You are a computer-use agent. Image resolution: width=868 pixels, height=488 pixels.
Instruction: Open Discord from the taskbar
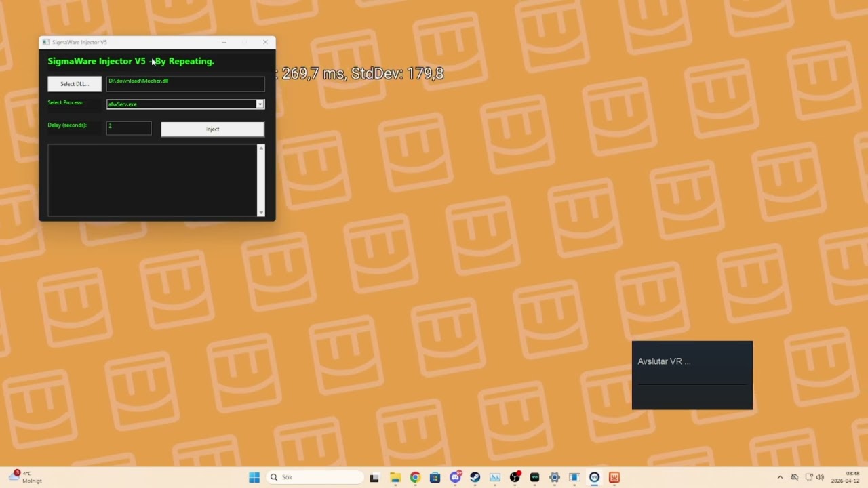click(x=455, y=477)
